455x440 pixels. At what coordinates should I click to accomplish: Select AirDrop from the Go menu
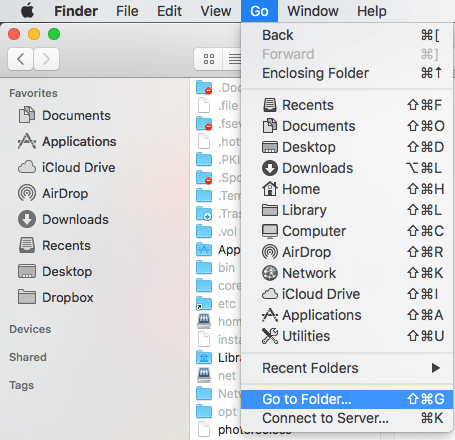pos(347,252)
